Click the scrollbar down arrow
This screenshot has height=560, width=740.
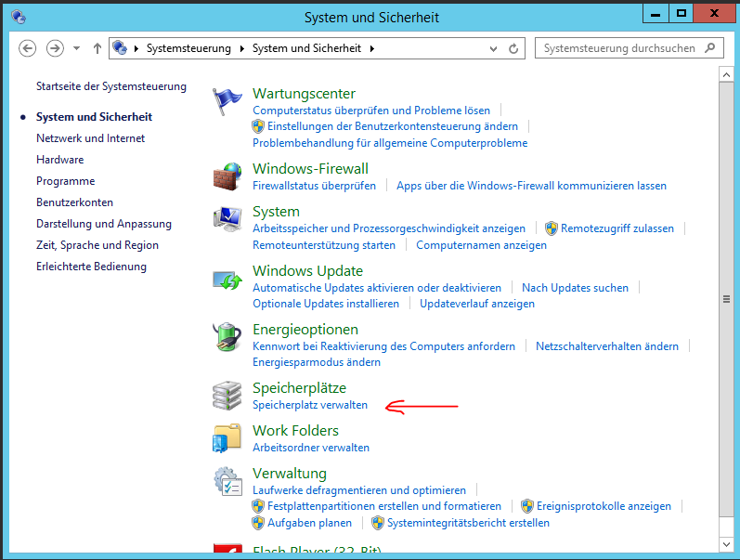pos(726,544)
